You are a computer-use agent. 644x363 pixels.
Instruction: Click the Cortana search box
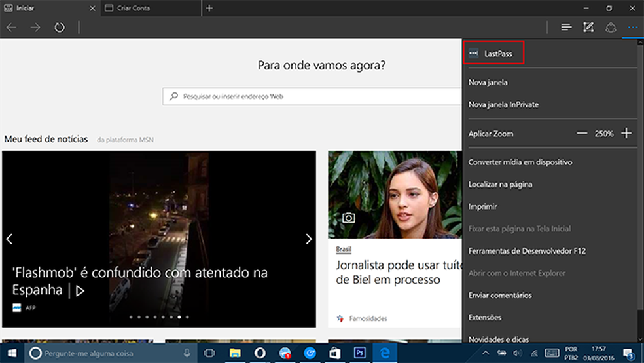click(112, 353)
